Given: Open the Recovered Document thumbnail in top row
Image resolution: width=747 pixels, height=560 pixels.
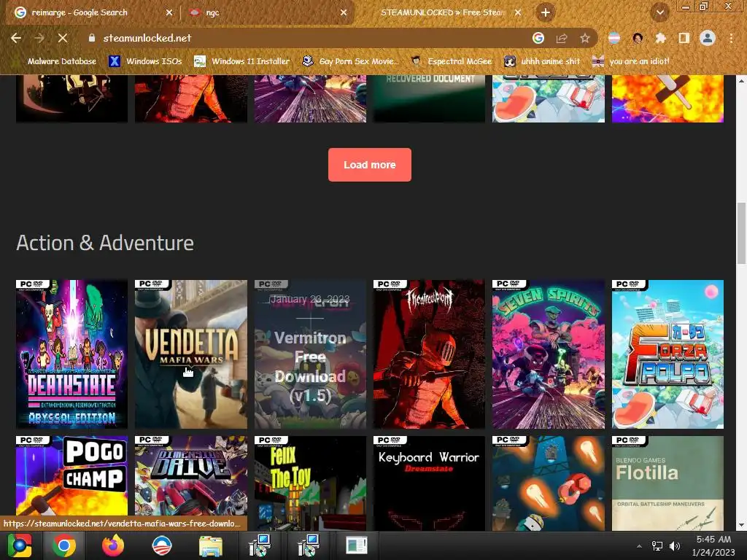Looking at the screenshot, I should coord(429,98).
